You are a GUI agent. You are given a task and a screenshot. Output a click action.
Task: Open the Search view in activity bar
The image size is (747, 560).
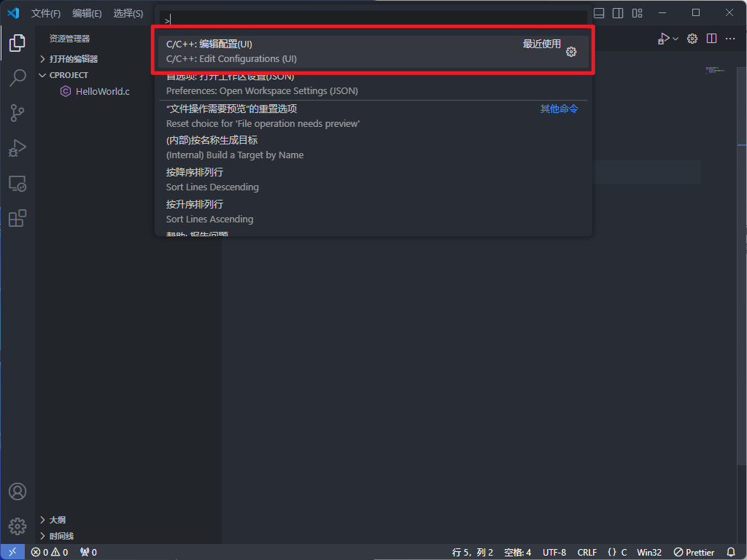(x=18, y=77)
